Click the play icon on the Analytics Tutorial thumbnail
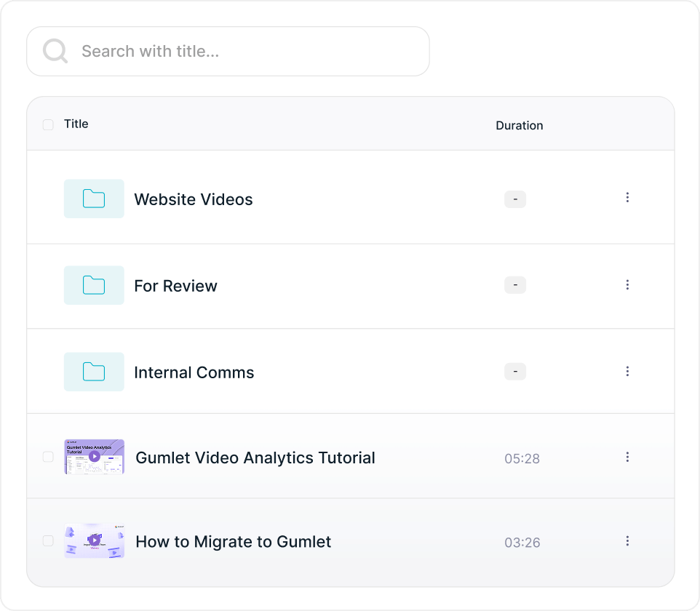This screenshot has width=700, height=611. (x=95, y=457)
